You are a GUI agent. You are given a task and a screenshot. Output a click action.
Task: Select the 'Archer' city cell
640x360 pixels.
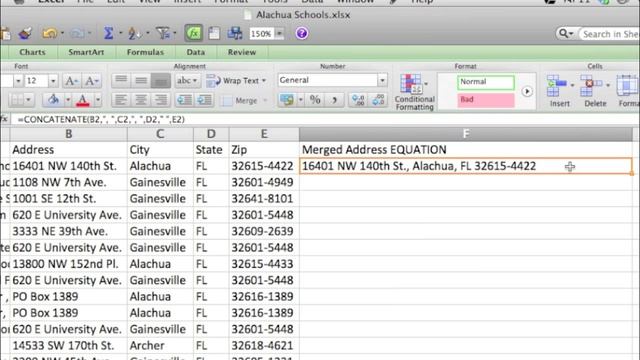pos(160,346)
